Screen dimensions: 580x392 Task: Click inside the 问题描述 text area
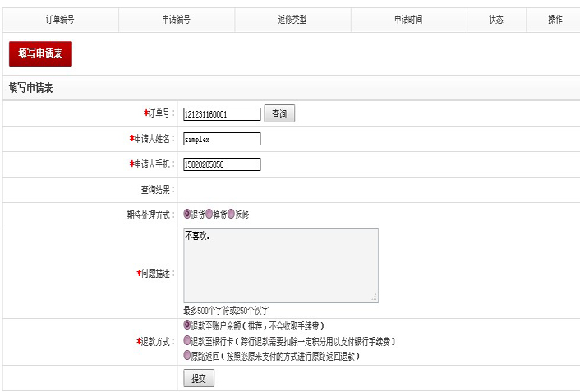pyautogui.click(x=280, y=265)
